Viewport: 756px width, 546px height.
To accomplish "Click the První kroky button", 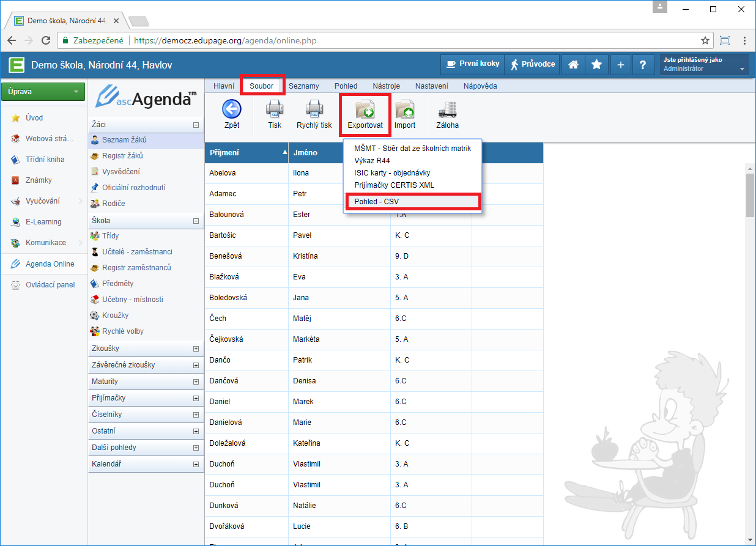I will coord(472,64).
